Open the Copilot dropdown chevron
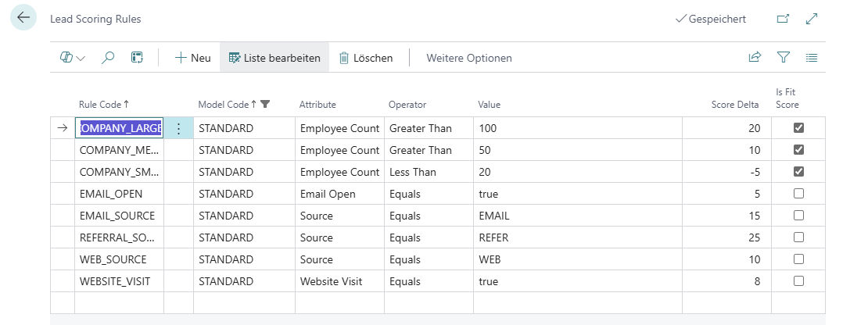 click(81, 59)
